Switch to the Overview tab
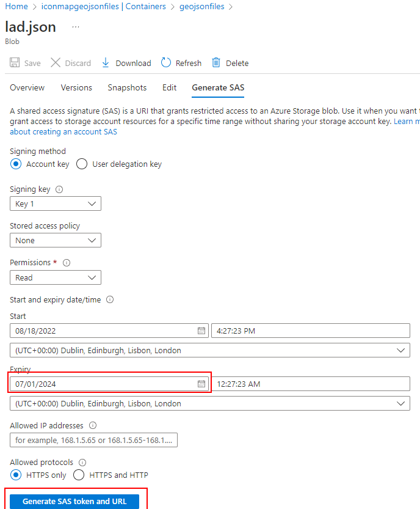 27,87
